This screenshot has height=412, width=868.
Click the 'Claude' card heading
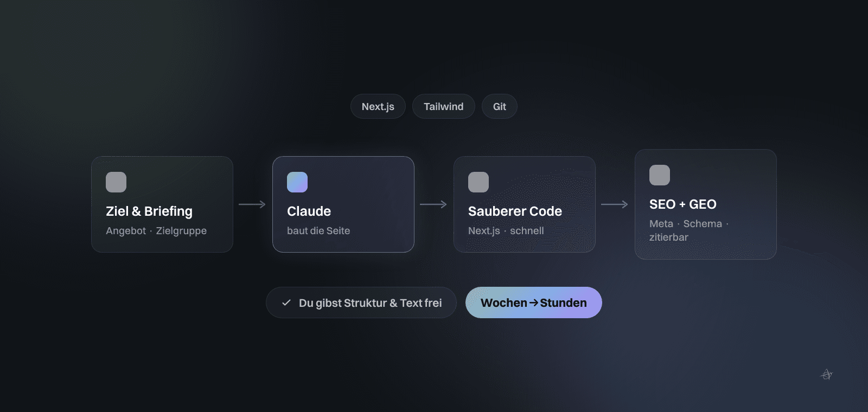click(x=309, y=211)
